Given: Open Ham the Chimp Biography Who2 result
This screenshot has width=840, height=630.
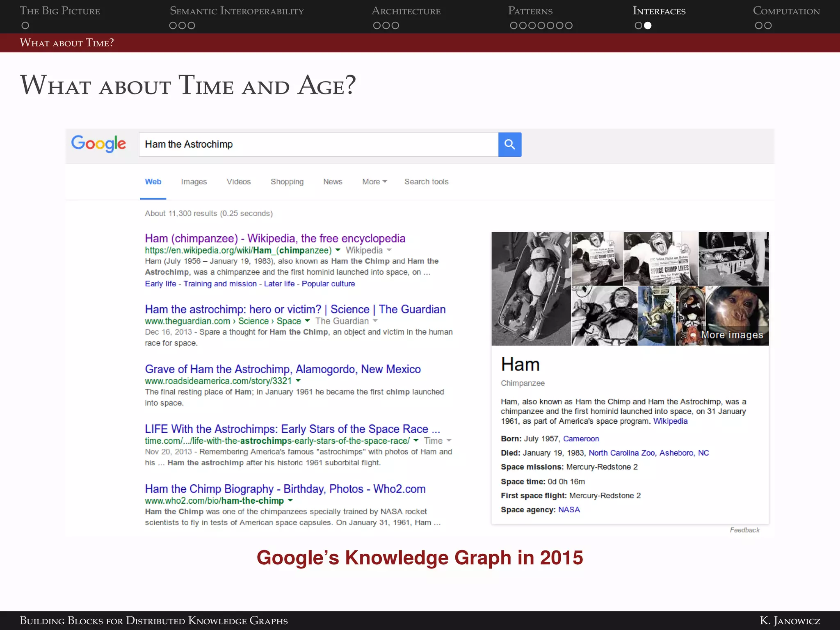Looking at the screenshot, I should [x=285, y=489].
